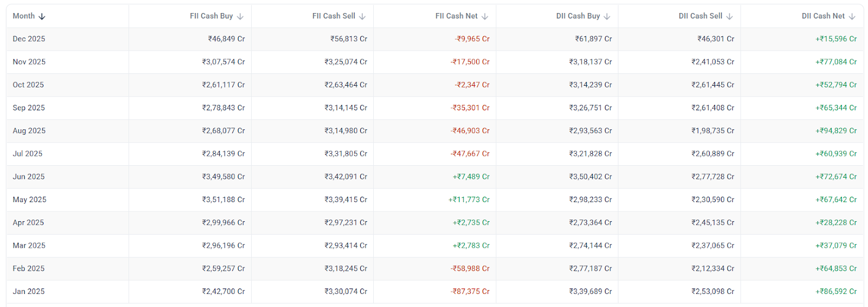Image resolution: width=868 pixels, height=307 pixels.
Task: Click May 2025 FII Cash Net value
Action: 469,200
